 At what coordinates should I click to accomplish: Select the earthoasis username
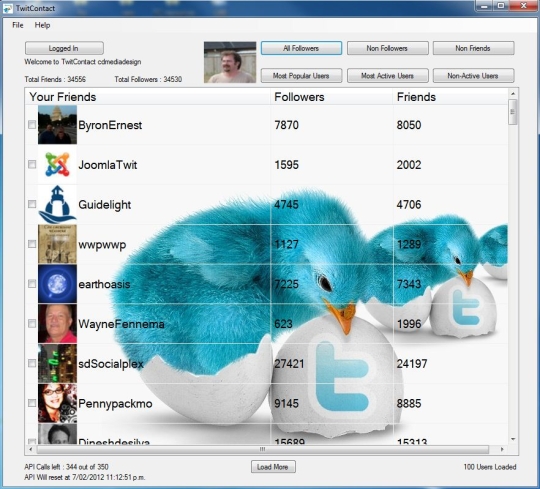click(x=104, y=284)
